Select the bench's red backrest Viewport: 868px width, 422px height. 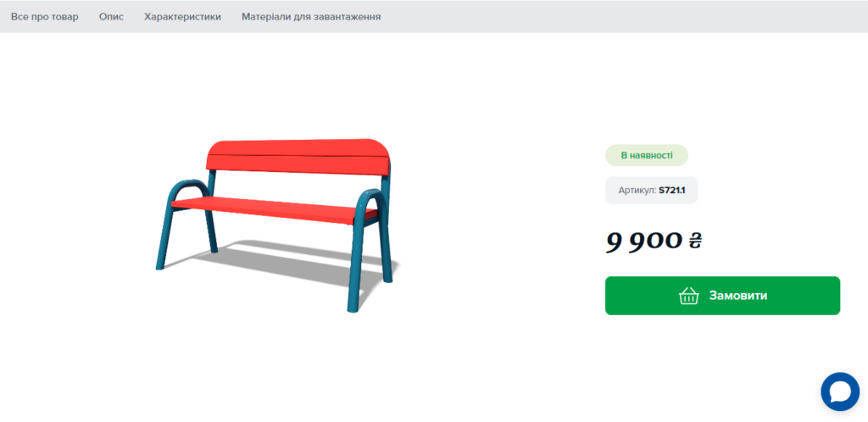coord(299,157)
